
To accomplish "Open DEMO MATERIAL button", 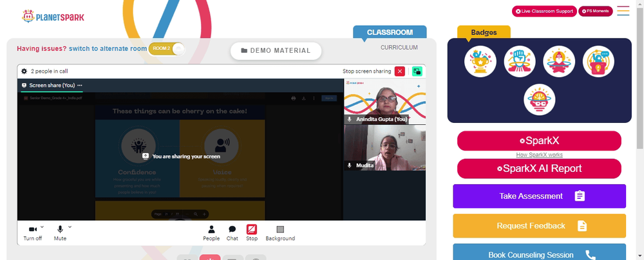I will click(276, 51).
